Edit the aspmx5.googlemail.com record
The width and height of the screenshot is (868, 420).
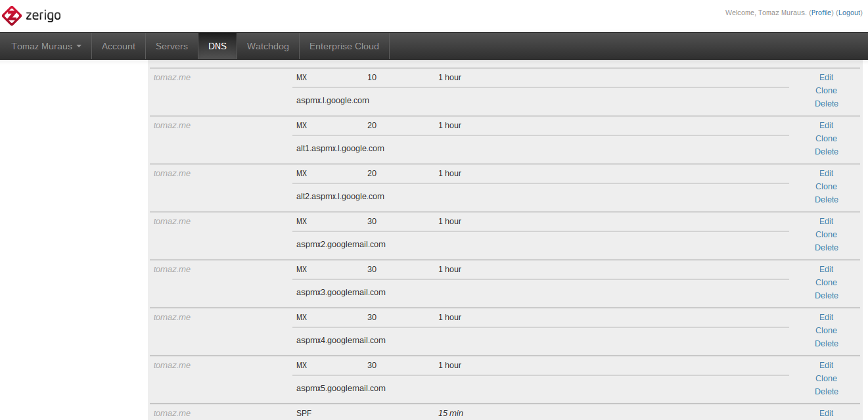[826, 365]
